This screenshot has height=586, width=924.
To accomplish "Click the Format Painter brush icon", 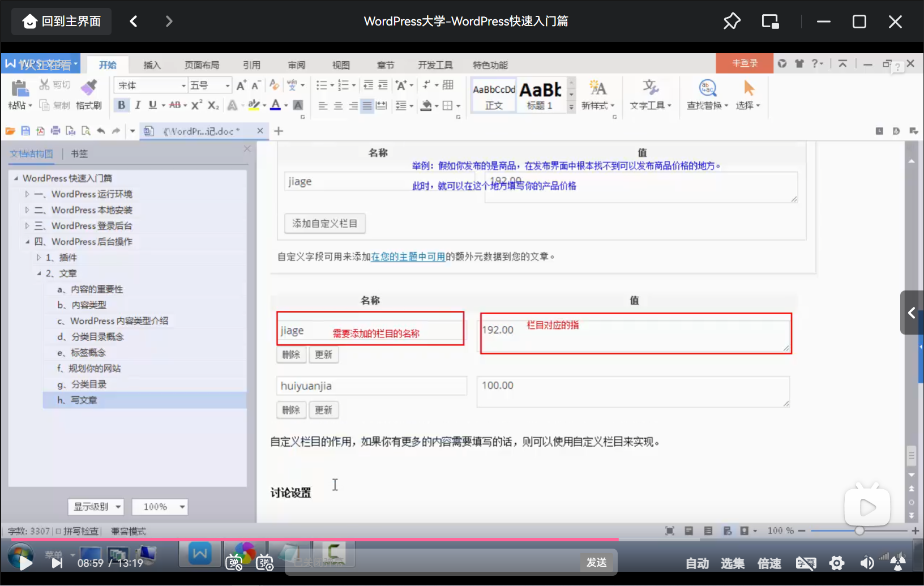I will (x=89, y=87).
